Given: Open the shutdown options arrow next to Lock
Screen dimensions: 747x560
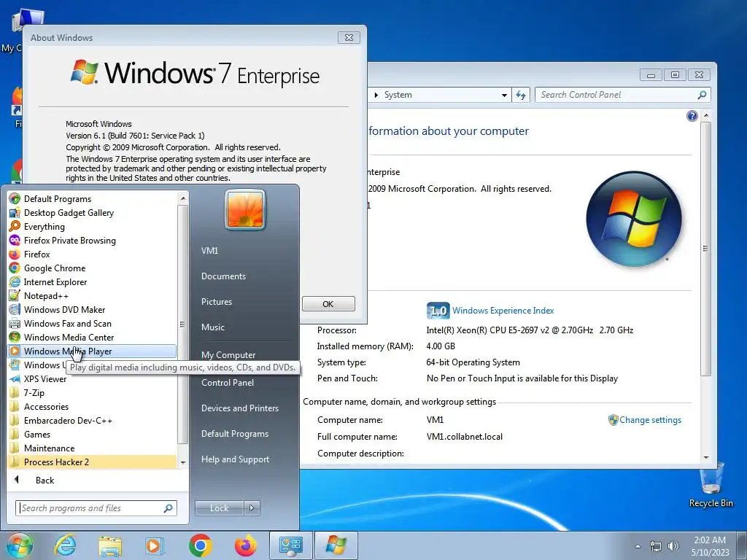Looking at the screenshot, I should click(x=252, y=508).
